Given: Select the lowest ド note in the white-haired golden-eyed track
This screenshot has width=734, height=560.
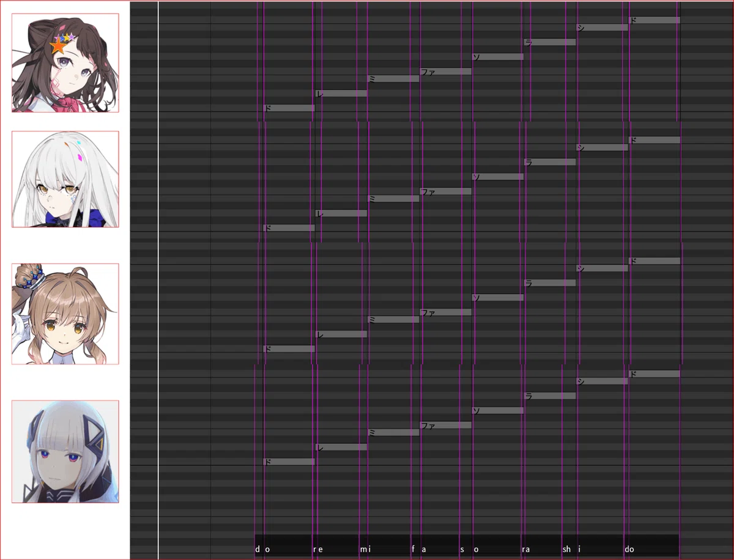Looking at the screenshot, I should pos(289,227).
